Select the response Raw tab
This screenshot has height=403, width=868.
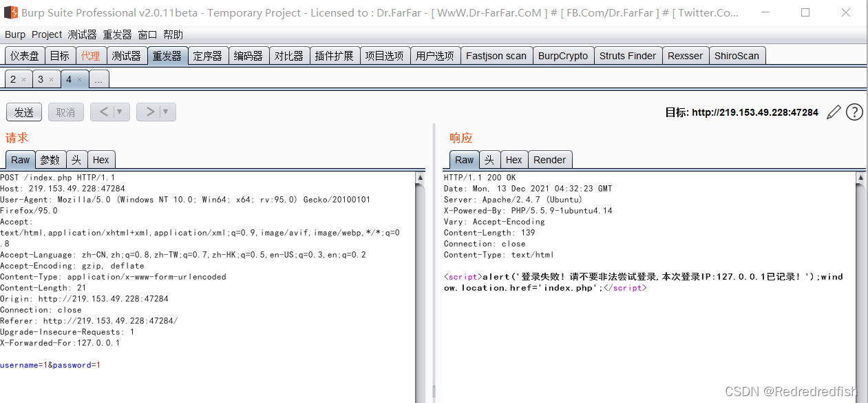click(x=465, y=160)
